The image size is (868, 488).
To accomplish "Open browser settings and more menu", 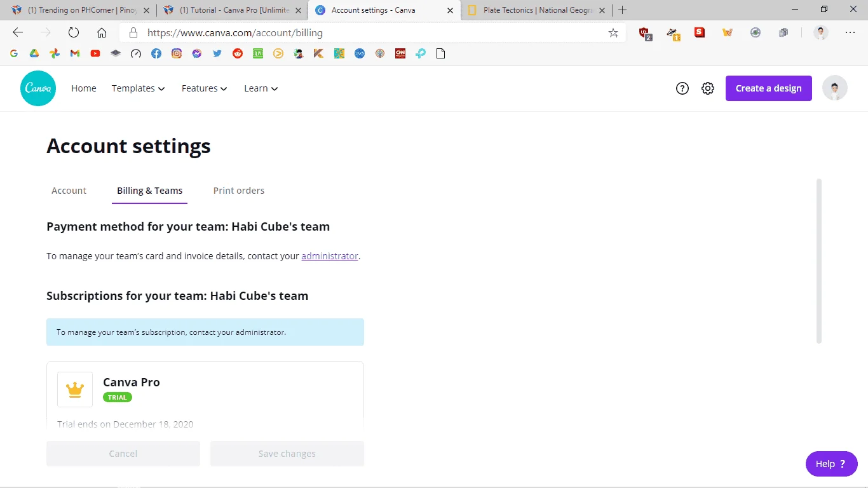I will pyautogui.click(x=850, y=33).
